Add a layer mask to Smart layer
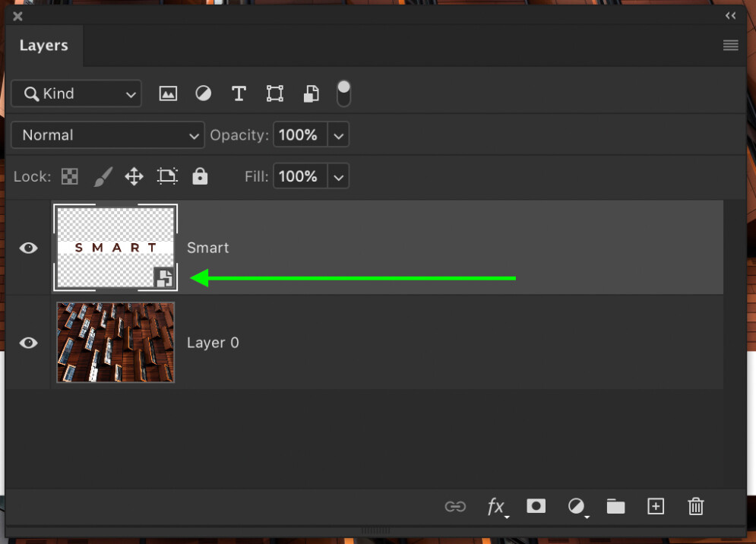Viewport: 756px width, 544px height. tap(536, 507)
